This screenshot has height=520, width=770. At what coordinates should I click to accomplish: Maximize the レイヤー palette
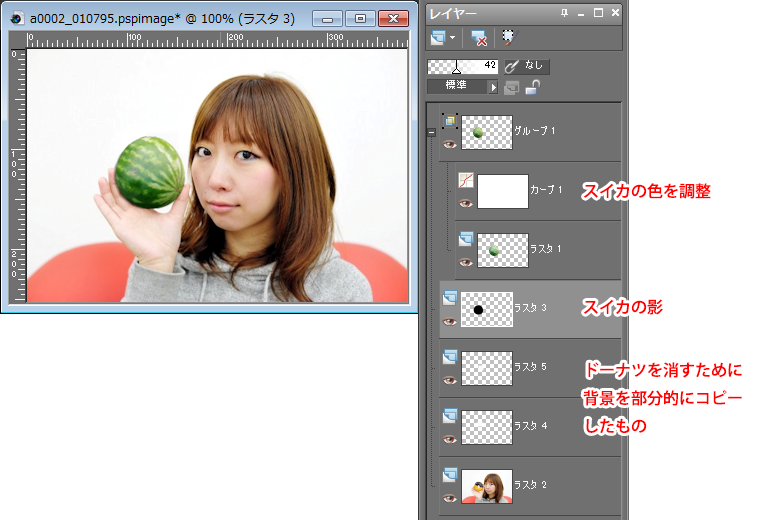598,13
